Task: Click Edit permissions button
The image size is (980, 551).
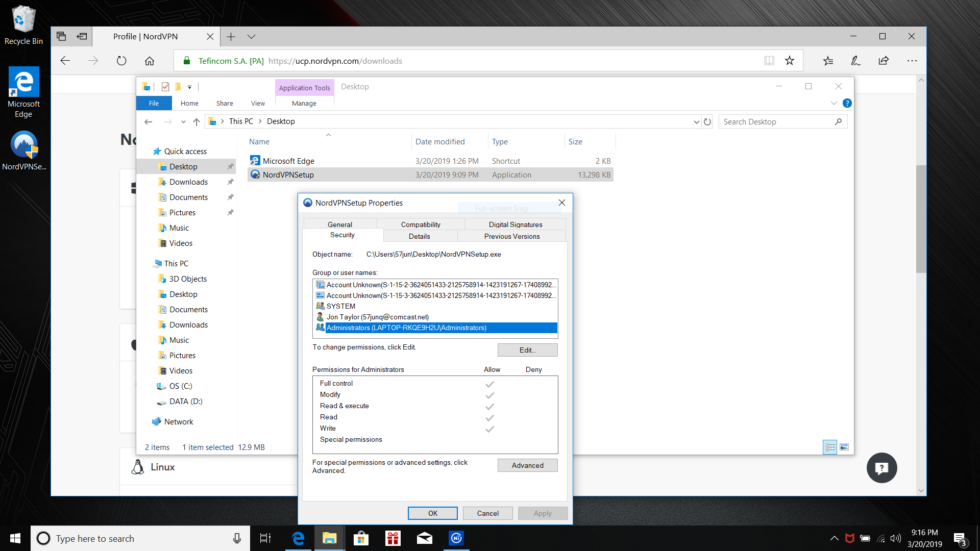Action: tap(528, 350)
